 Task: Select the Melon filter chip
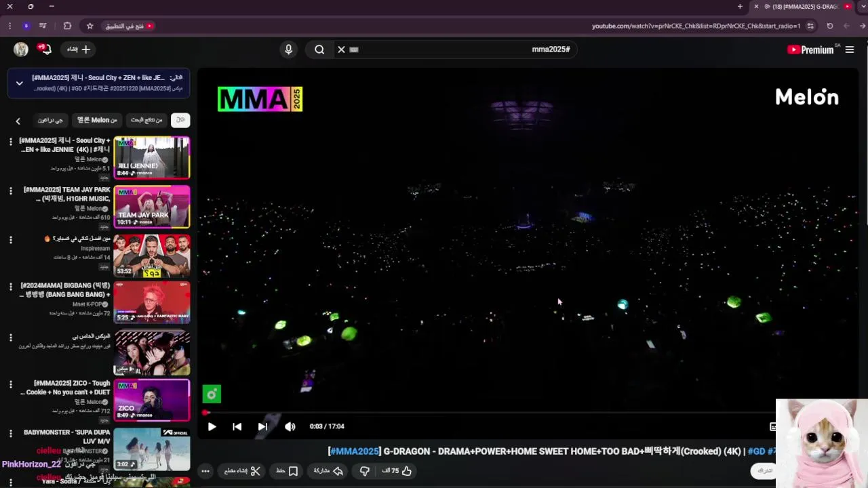click(x=97, y=120)
